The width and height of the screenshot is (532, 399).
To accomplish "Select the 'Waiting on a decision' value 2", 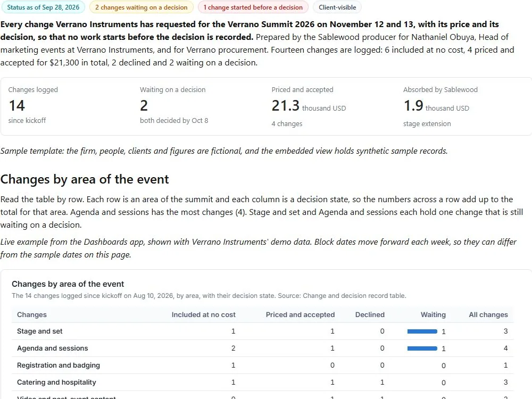I will click(144, 105).
